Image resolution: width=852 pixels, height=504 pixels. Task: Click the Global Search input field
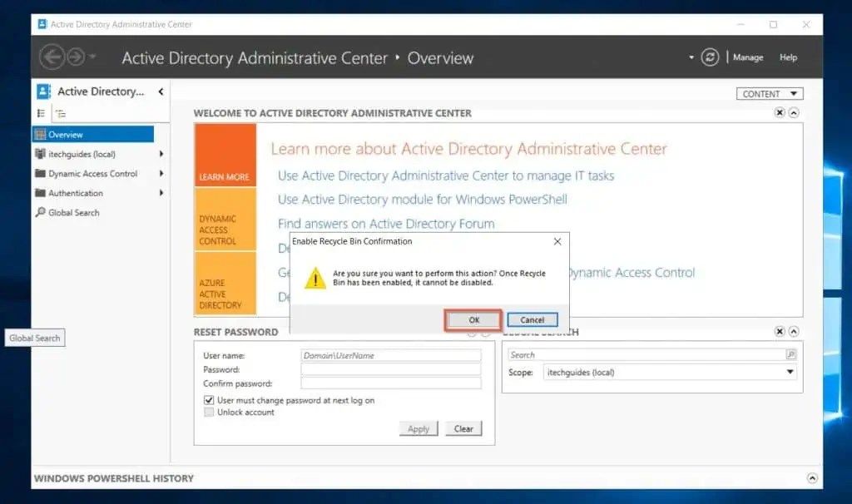646,354
